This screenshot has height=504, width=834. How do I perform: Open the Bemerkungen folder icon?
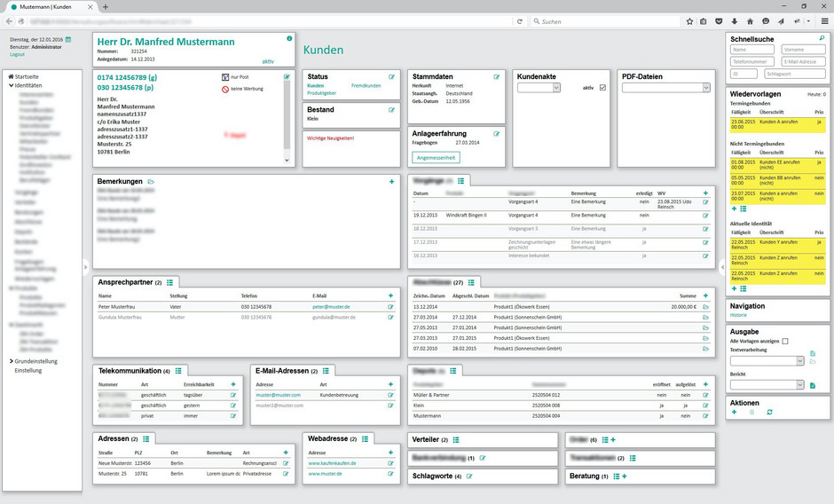coord(151,182)
